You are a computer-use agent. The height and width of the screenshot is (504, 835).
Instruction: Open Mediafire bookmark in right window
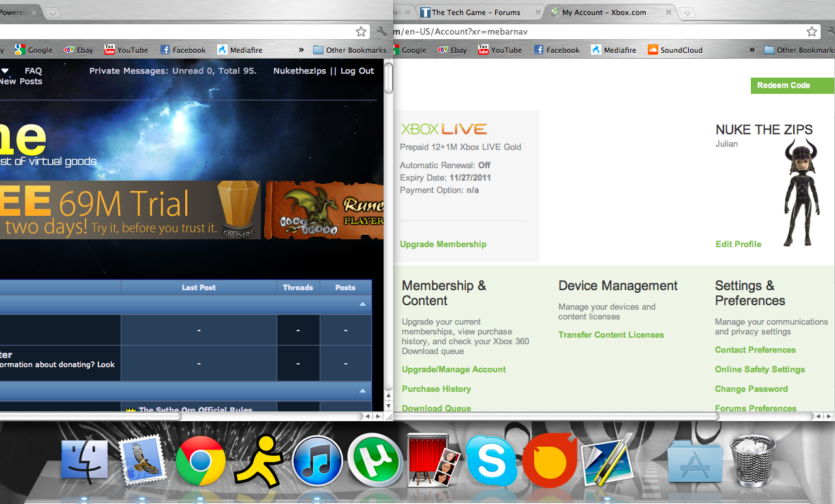tap(613, 50)
